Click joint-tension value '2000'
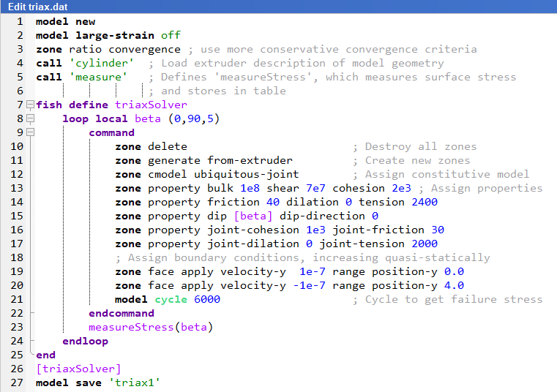557x392 pixels. click(x=425, y=244)
